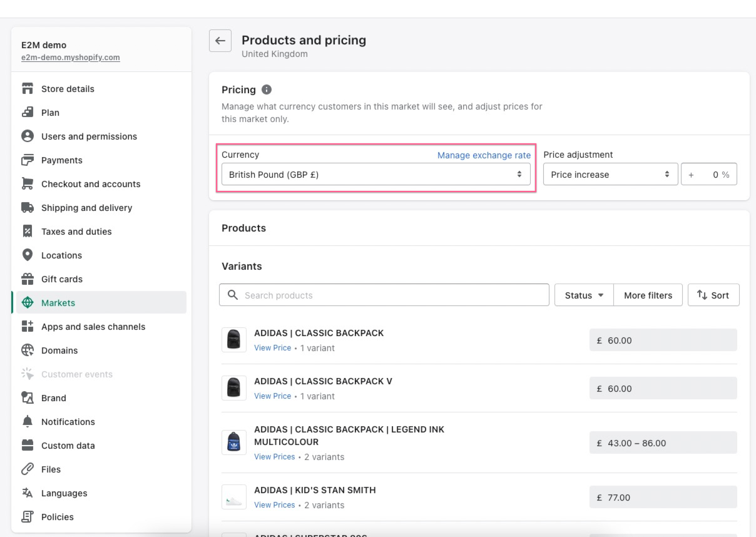
Task: Click the Manage exchange rate link
Action: pos(483,155)
